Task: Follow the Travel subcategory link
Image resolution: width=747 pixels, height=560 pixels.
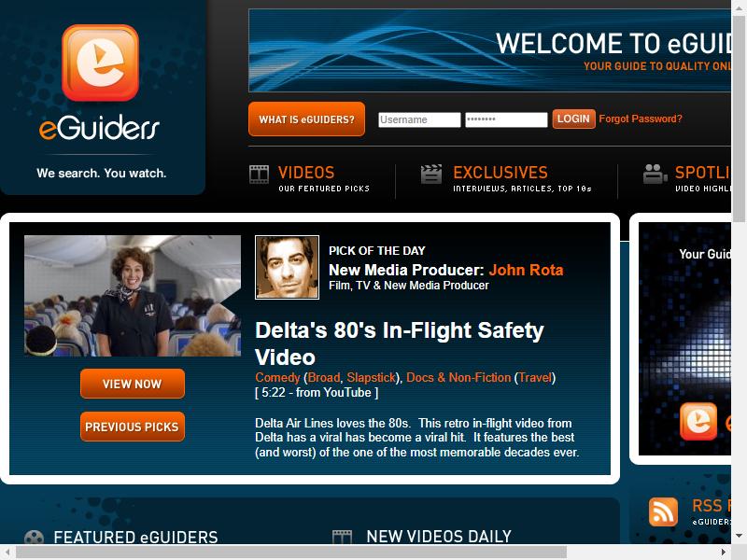Action: click(535, 378)
